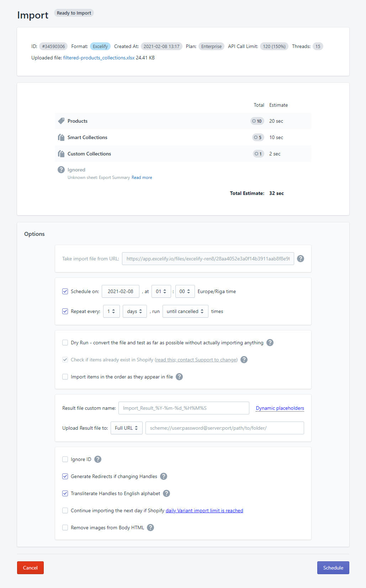Open the Dry Run help icon

click(270, 343)
